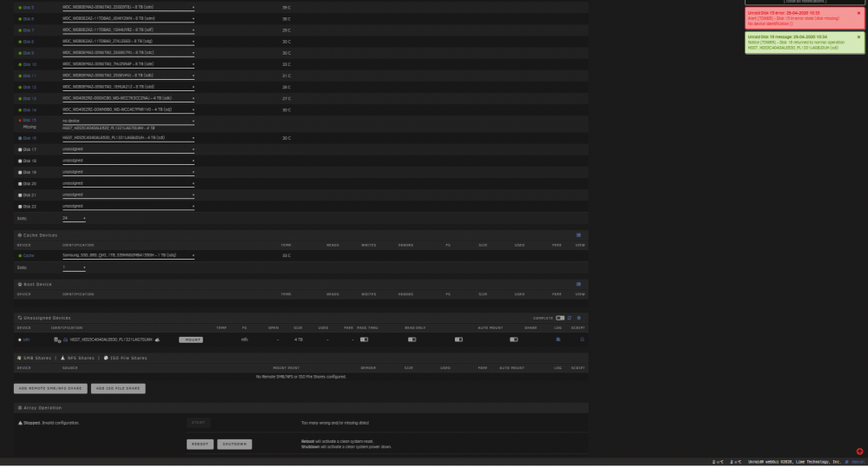Switch to the SMB Shares tab
Viewport: 868px width, 468px height.
(35, 359)
